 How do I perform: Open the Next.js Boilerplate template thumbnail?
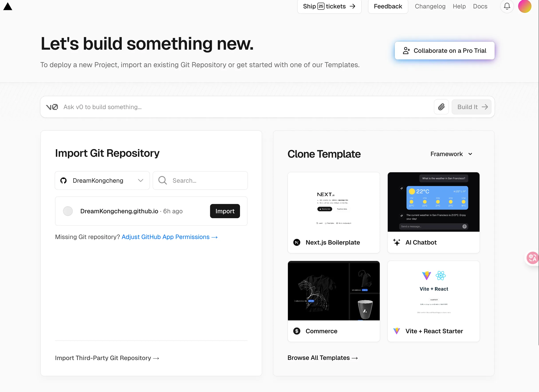tap(334, 202)
